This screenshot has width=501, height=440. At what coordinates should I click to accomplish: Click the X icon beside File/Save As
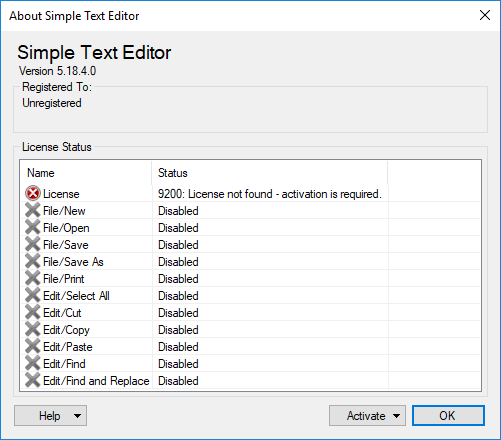(33, 261)
